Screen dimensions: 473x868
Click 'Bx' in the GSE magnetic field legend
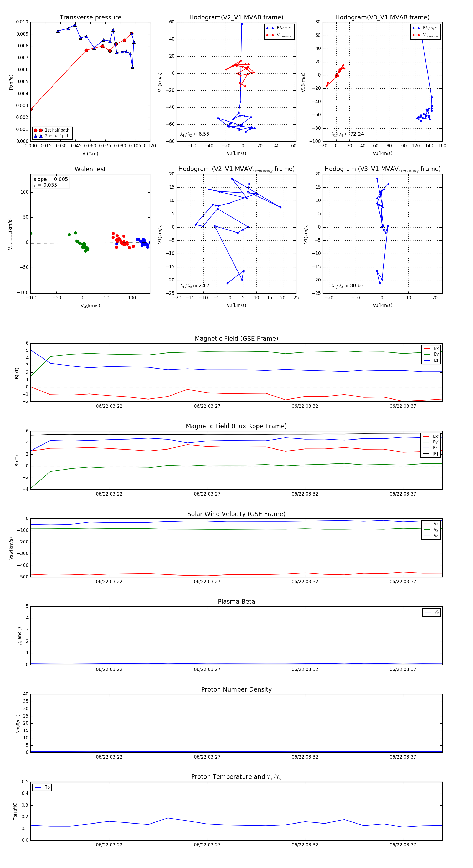coord(432,349)
